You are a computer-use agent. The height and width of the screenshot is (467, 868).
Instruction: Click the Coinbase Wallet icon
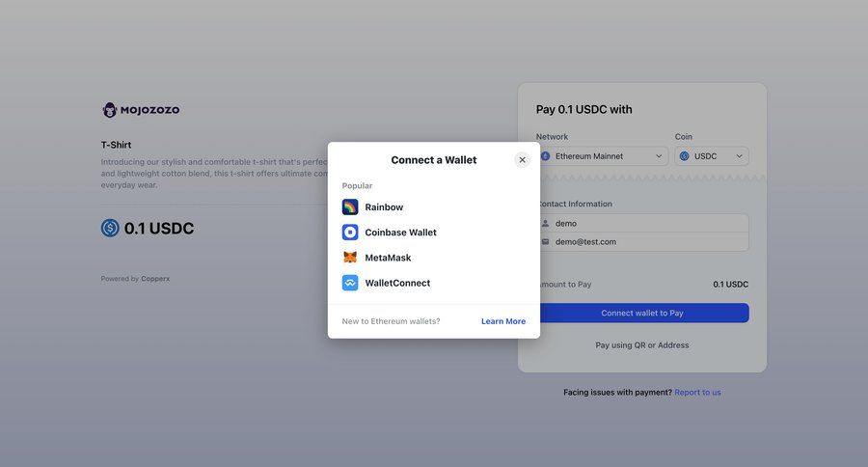click(350, 233)
